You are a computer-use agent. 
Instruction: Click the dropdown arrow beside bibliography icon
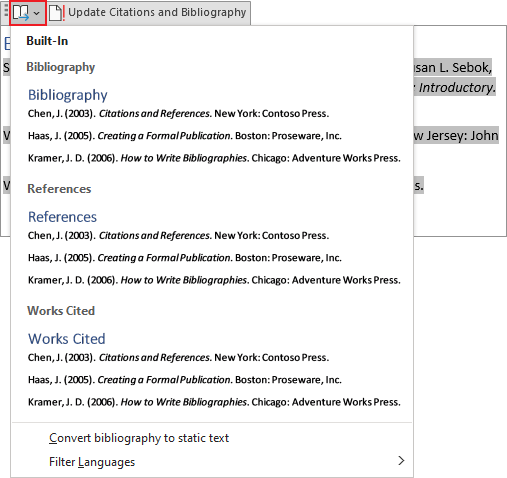click(37, 13)
